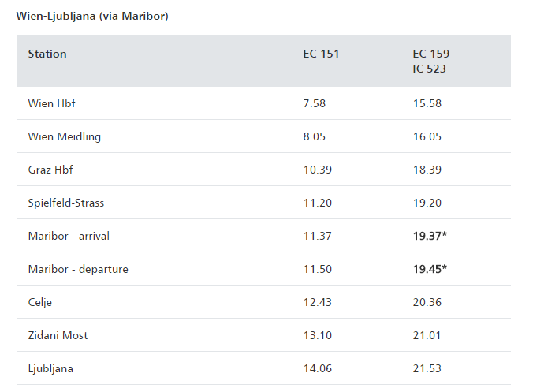Click the Station column header
Image resolution: width=559 pixels, height=392 pixels.
click(x=47, y=54)
